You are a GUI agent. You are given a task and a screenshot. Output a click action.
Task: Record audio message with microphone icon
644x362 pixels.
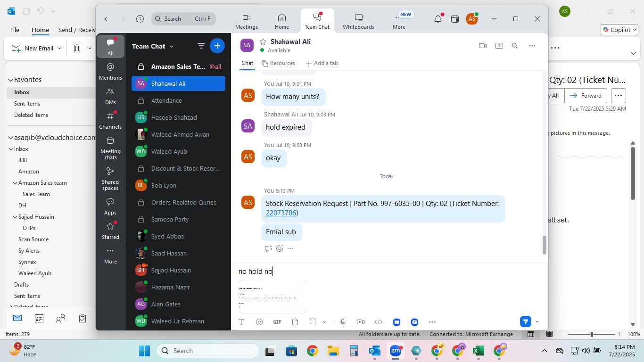click(x=343, y=322)
